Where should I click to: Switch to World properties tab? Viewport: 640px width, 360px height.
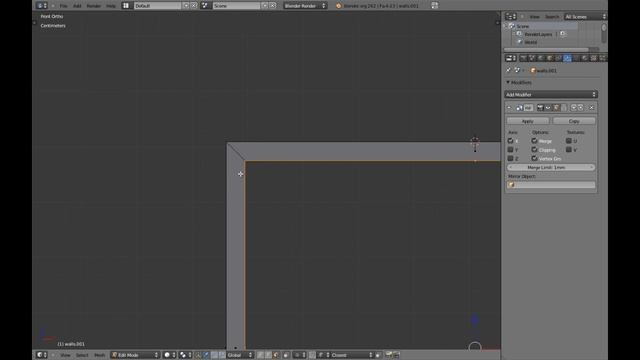[541, 58]
